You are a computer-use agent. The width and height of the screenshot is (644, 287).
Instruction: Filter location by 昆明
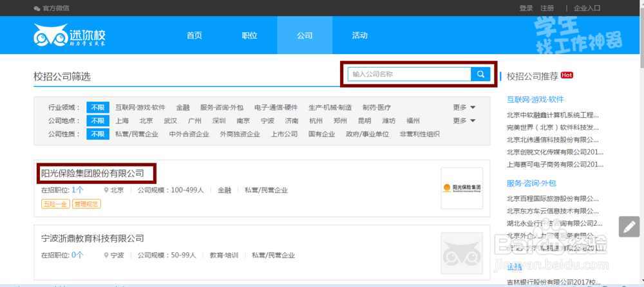365,121
